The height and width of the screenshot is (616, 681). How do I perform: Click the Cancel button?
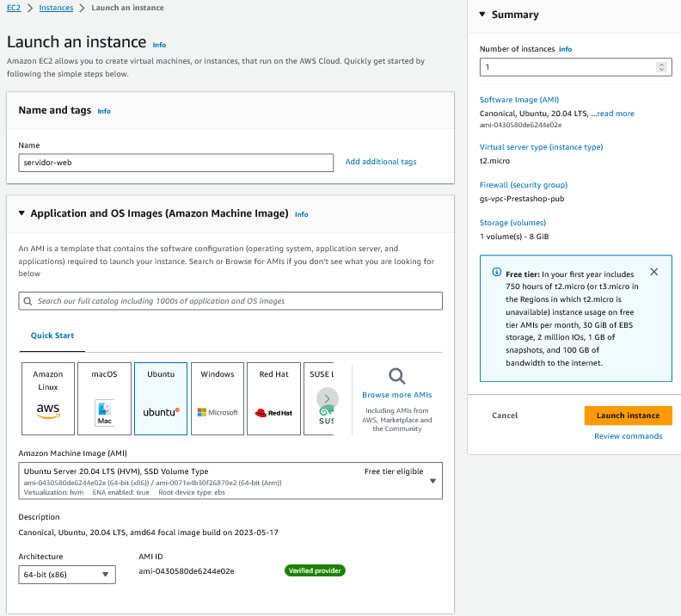[505, 416]
